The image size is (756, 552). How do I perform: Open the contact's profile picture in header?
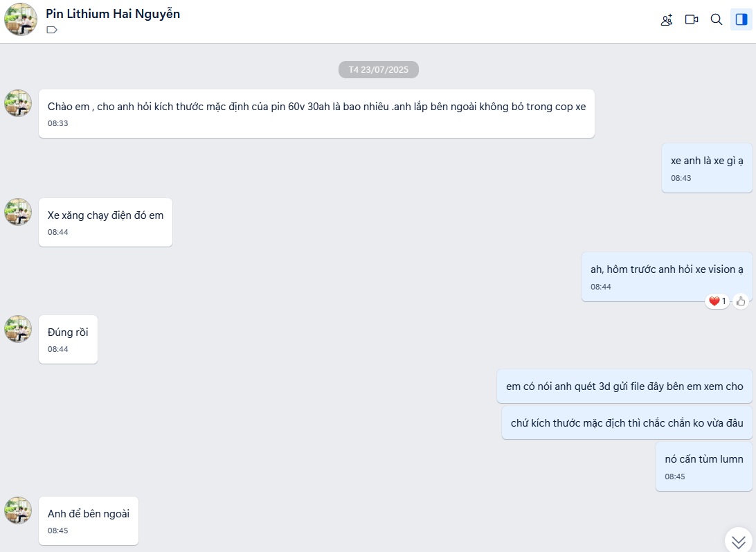(x=21, y=20)
